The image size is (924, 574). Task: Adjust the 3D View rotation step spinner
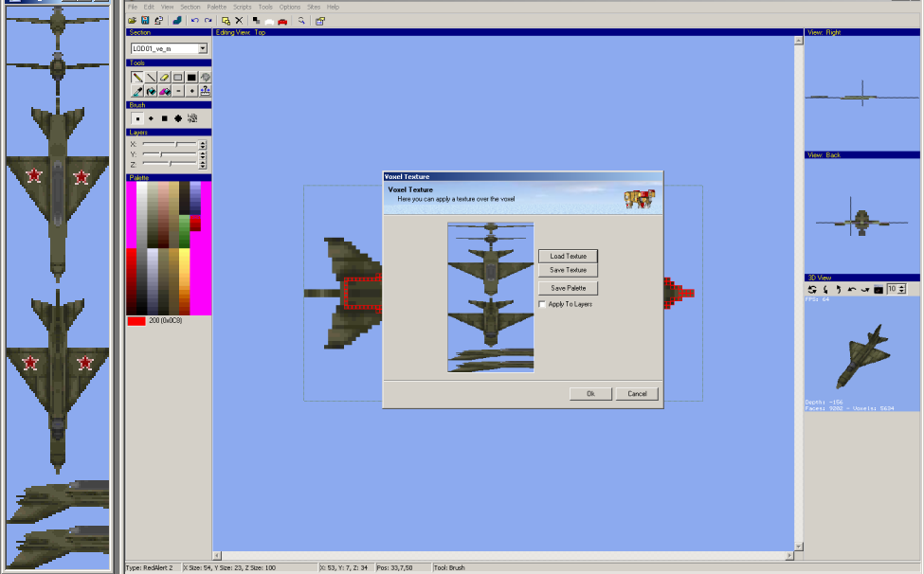[x=901, y=289]
